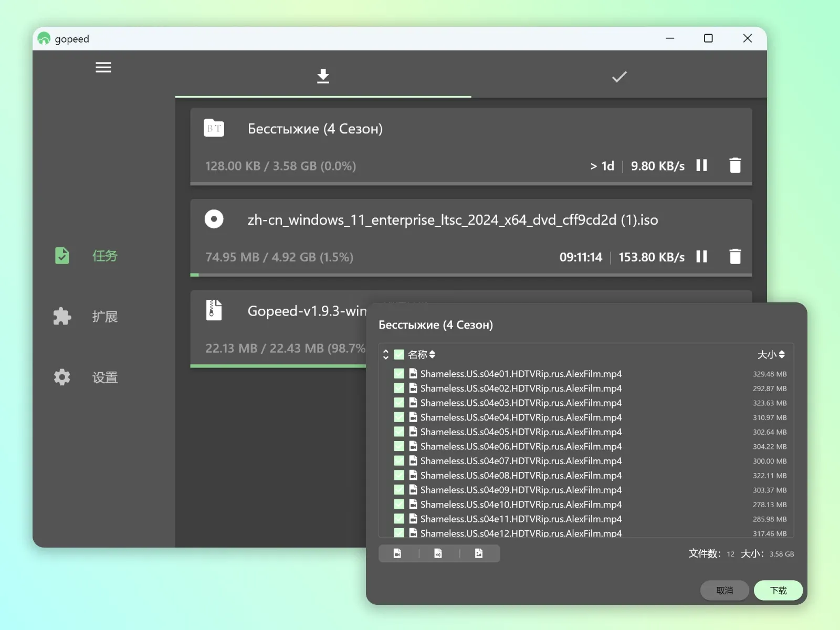Pause the zh-cn_windows_11 ISO download
The width and height of the screenshot is (840, 630).
click(701, 256)
